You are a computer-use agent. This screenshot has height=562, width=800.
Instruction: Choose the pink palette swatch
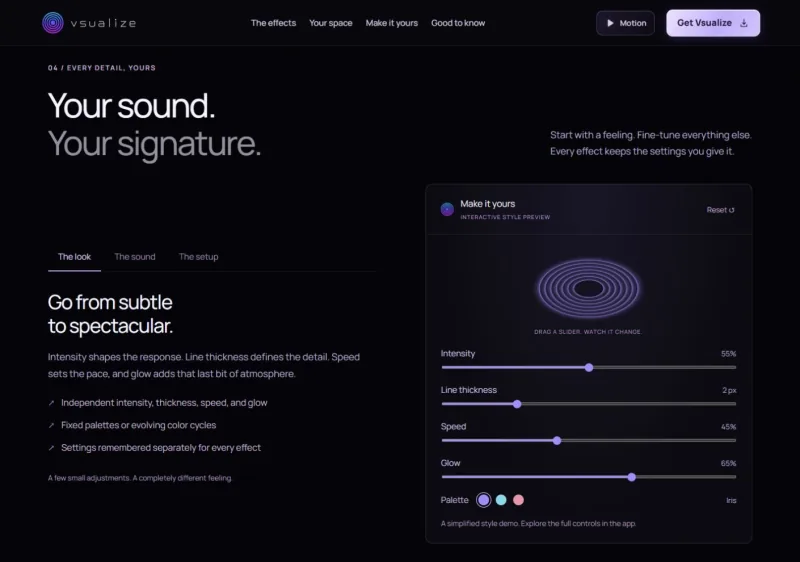click(x=518, y=500)
